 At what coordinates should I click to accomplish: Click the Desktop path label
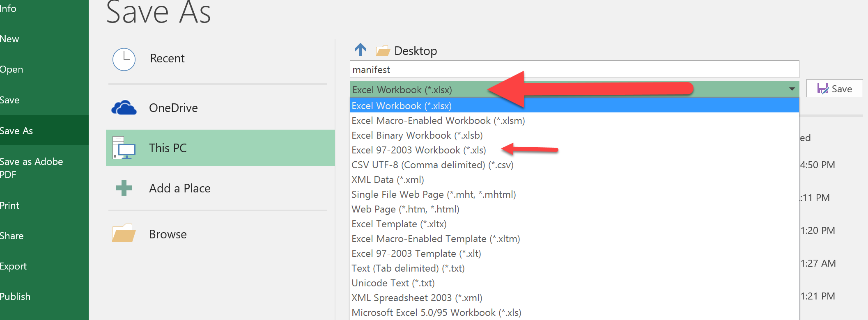[x=416, y=51]
